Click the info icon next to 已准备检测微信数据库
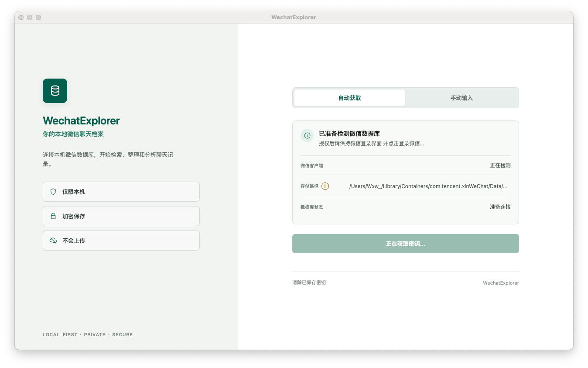This screenshot has height=368, width=588. point(307,135)
